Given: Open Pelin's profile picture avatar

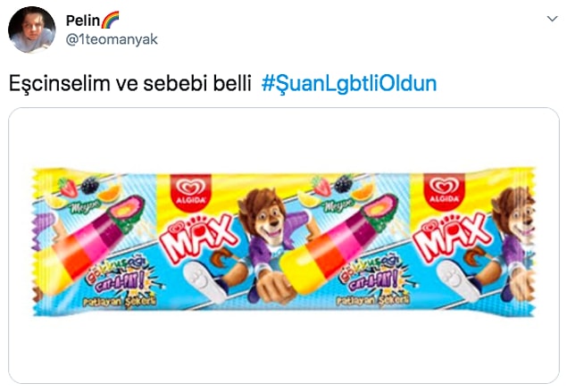Looking at the screenshot, I should [32, 29].
